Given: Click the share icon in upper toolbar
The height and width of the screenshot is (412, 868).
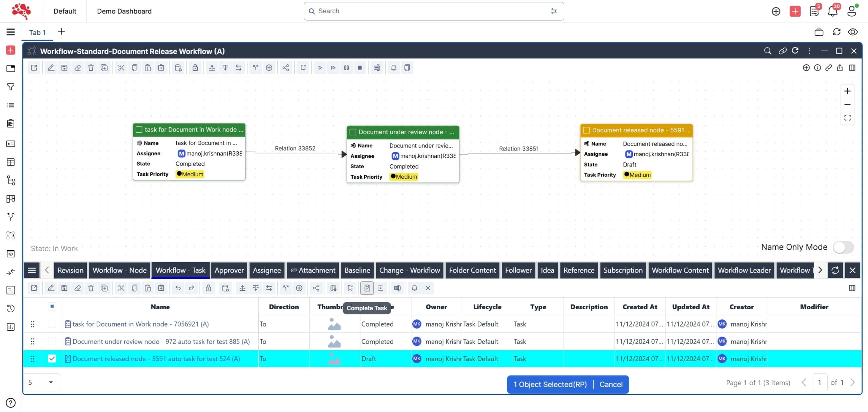Looking at the screenshot, I should pyautogui.click(x=285, y=68).
